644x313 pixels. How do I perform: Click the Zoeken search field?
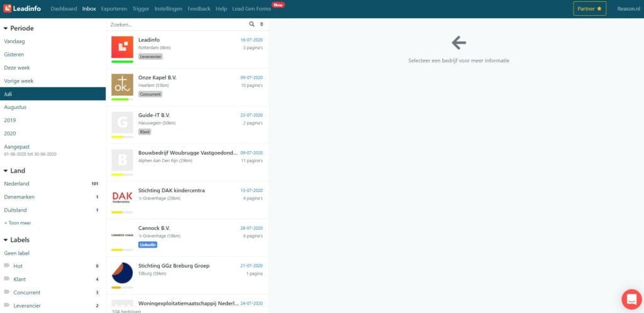(x=177, y=25)
